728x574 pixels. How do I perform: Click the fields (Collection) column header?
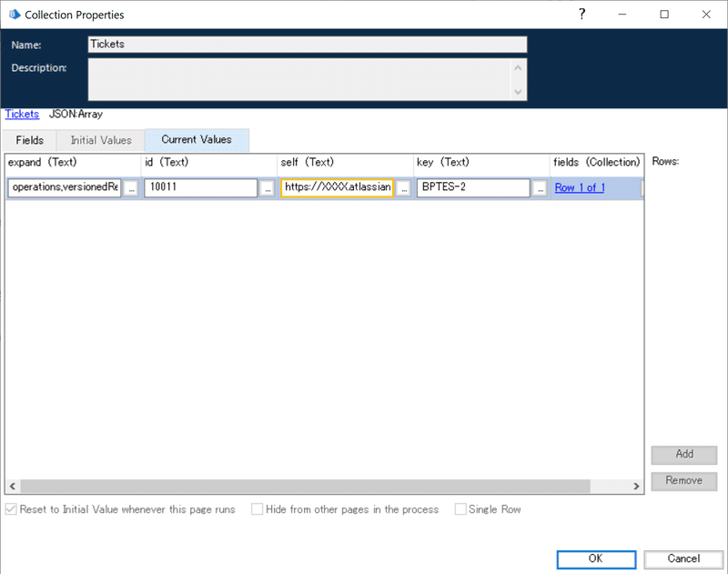tap(597, 163)
